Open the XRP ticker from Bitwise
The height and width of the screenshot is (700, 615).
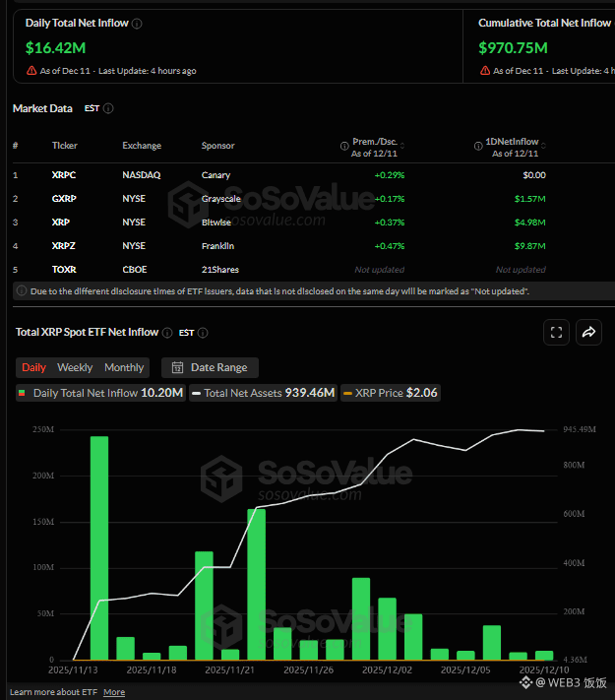tap(61, 223)
